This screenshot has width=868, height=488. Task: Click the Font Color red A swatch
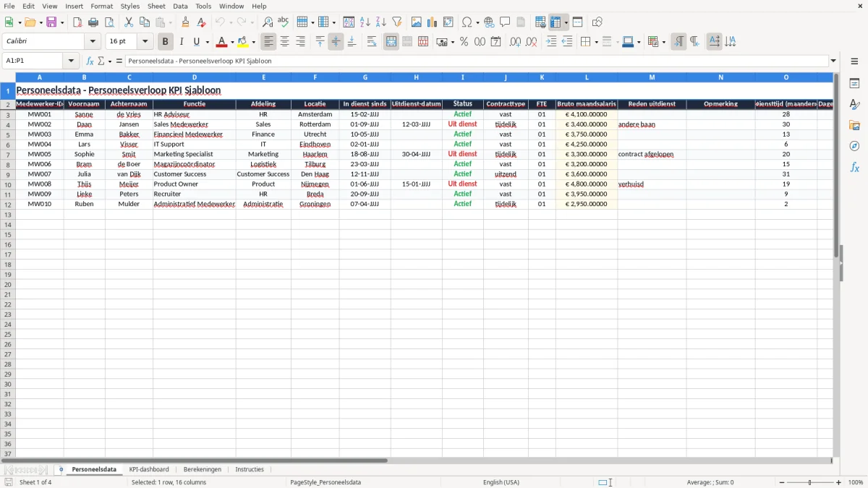(x=221, y=42)
